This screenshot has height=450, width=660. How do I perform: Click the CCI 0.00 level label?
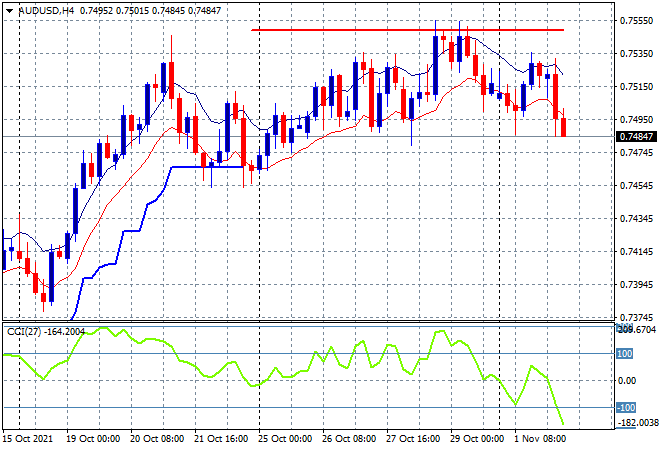tap(627, 381)
